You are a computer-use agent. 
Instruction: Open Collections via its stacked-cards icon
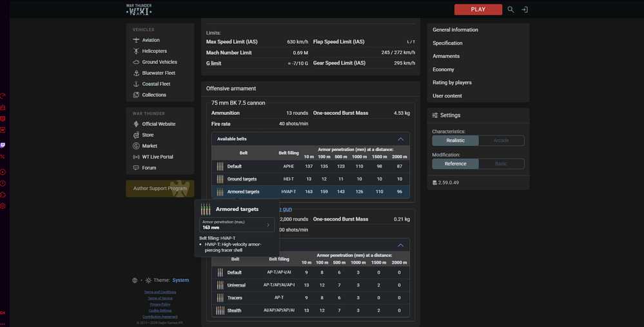[136, 95]
